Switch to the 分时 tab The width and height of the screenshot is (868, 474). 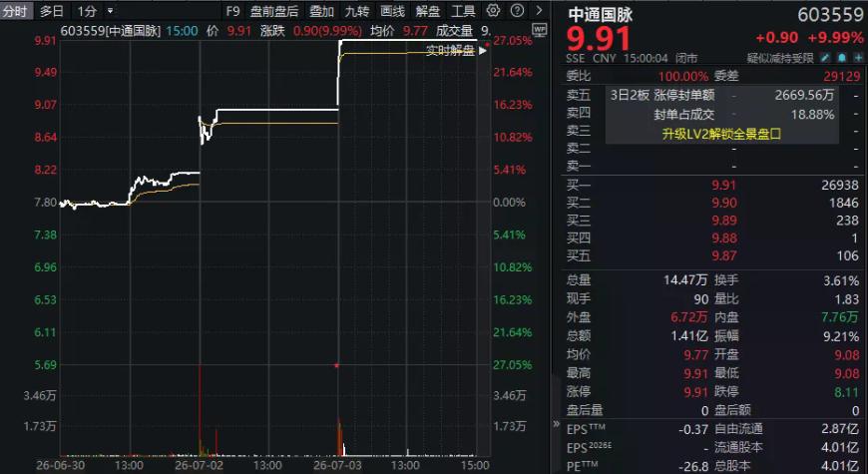click(x=16, y=11)
